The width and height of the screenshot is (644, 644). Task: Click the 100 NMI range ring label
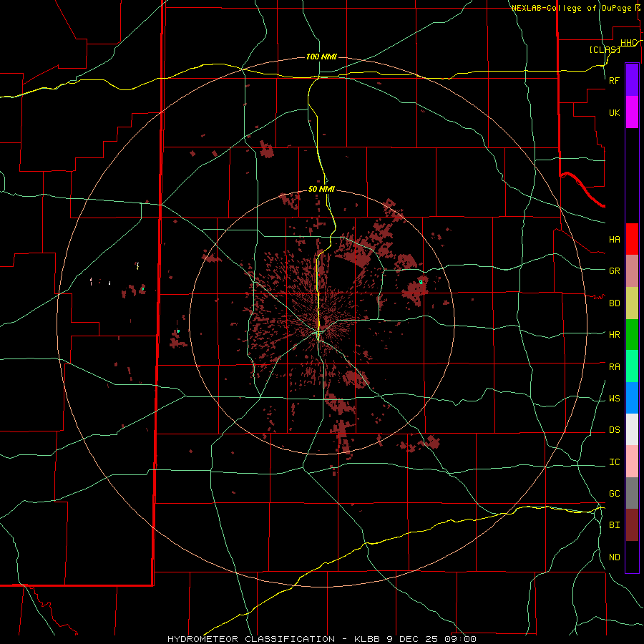tap(321, 57)
